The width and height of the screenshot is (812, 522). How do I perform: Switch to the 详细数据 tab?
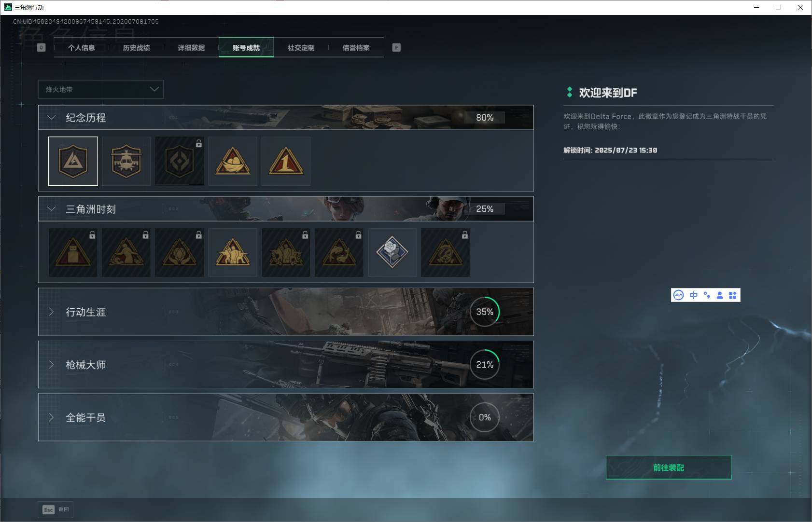[191, 47]
